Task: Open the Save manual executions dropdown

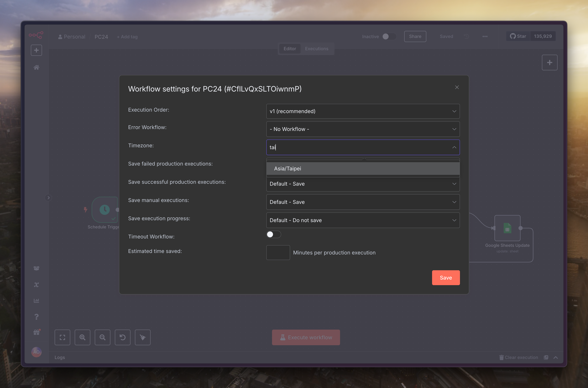Action: click(363, 202)
